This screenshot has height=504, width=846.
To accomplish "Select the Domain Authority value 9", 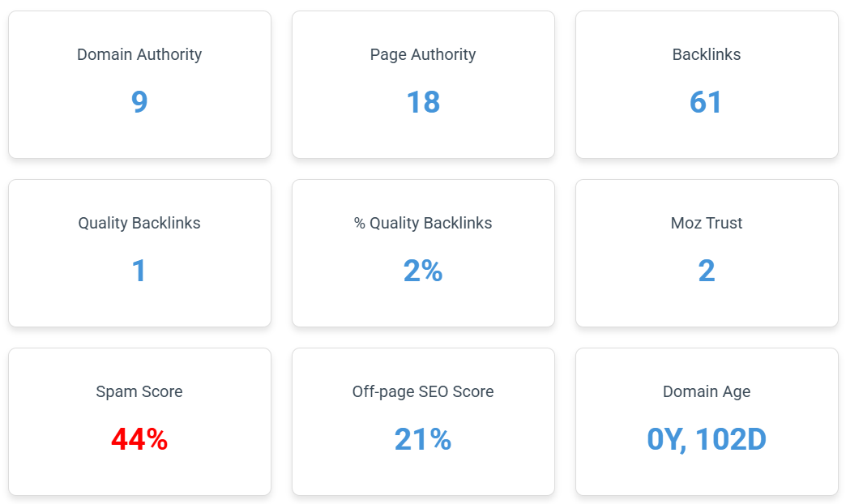I will 139,102.
